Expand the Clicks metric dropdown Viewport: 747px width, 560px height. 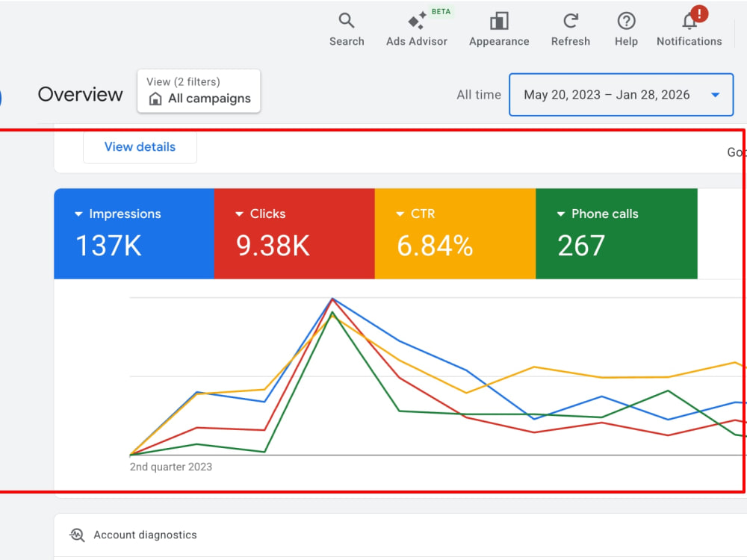pyautogui.click(x=240, y=214)
